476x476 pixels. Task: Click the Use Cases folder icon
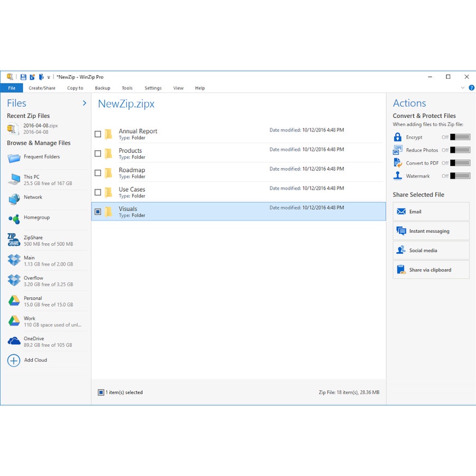pos(108,193)
